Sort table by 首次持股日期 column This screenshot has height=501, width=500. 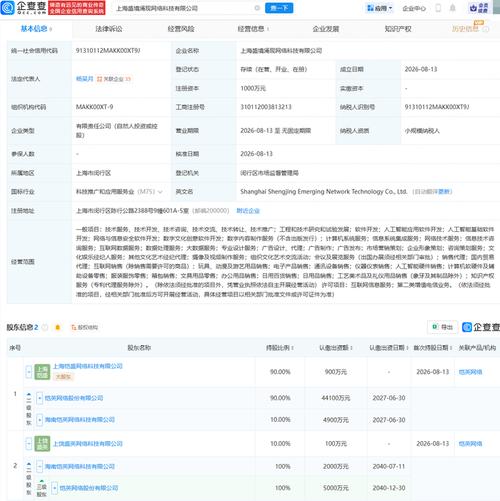pos(433,348)
